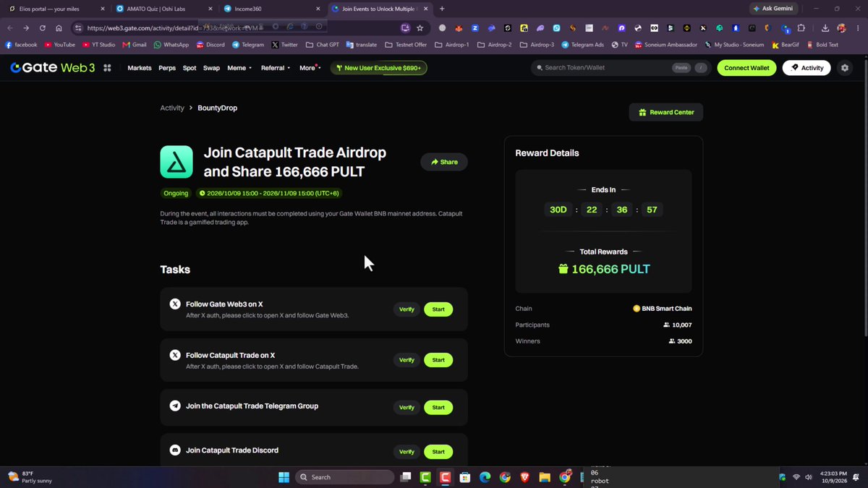The image size is (868, 488).
Task: Open the browser downloads icon
Action: point(825,28)
